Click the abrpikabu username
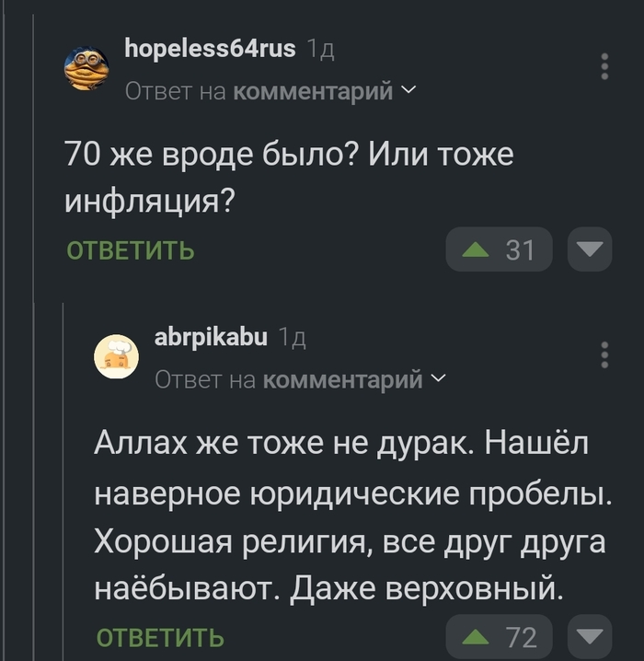644x661 pixels. pos(212,337)
